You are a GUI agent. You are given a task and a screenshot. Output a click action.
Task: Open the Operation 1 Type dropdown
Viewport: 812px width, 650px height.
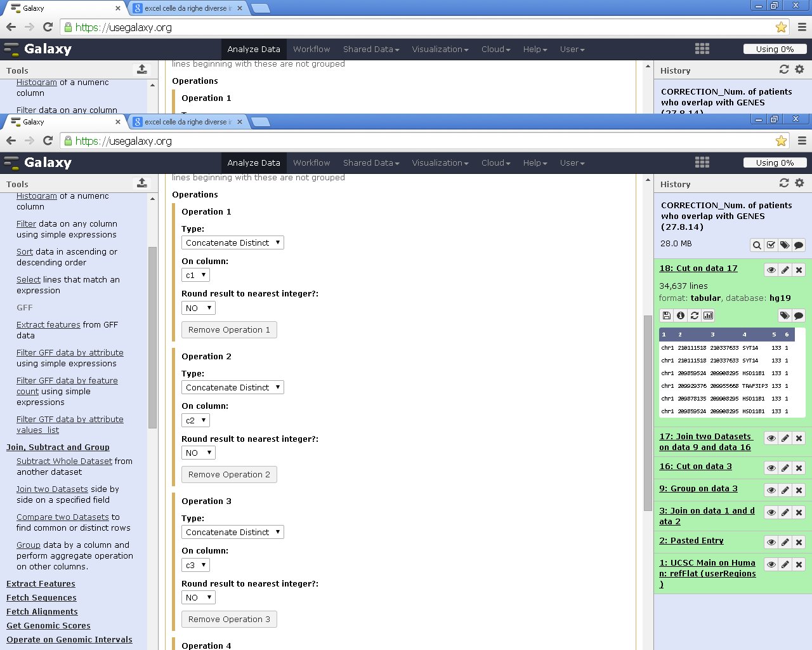(232, 242)
